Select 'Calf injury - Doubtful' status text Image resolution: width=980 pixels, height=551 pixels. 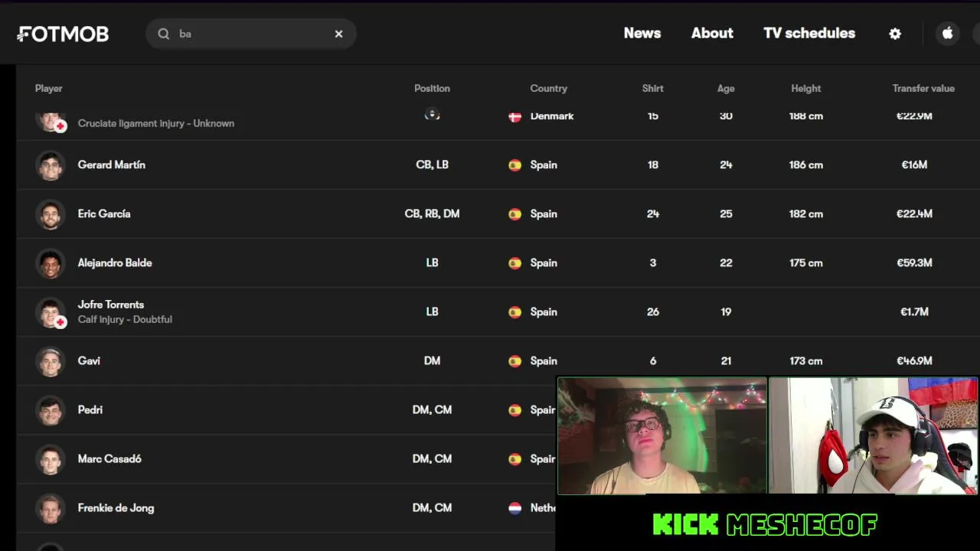(125, 319)
